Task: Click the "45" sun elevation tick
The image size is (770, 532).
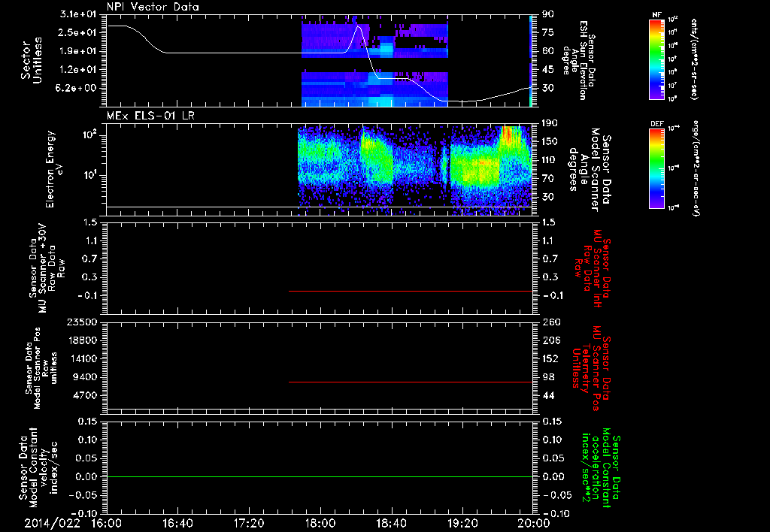Action: 548,70
